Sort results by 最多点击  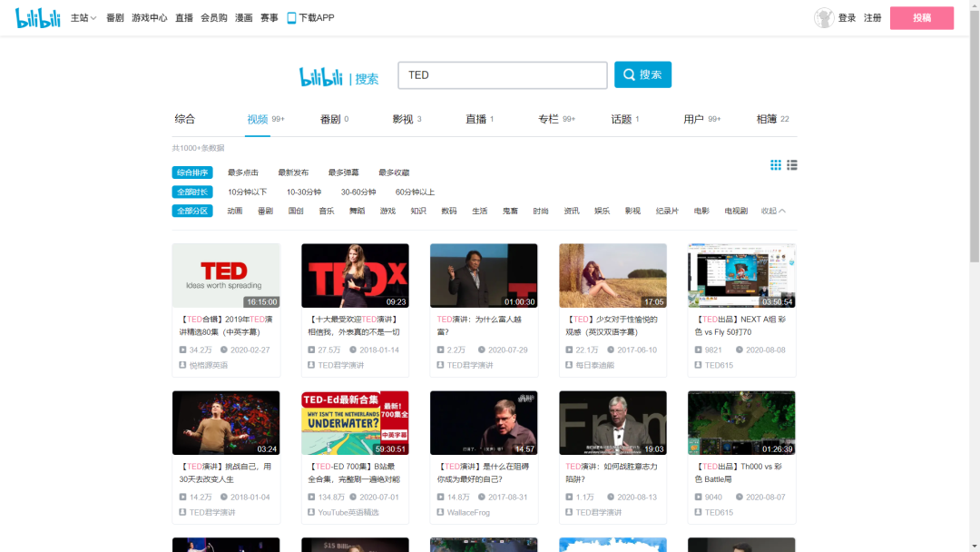243,172
